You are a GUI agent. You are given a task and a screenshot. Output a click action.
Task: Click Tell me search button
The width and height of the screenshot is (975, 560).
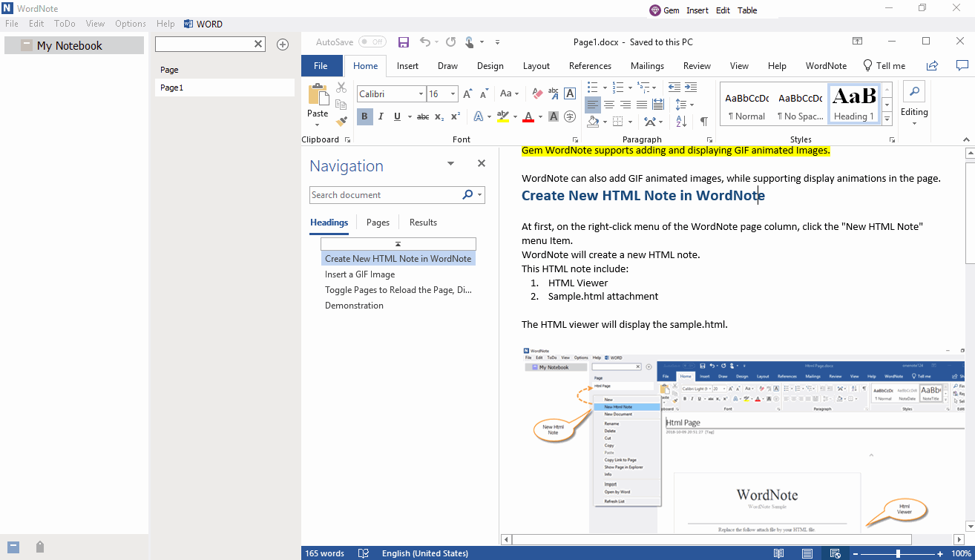(x=884, y=66)
